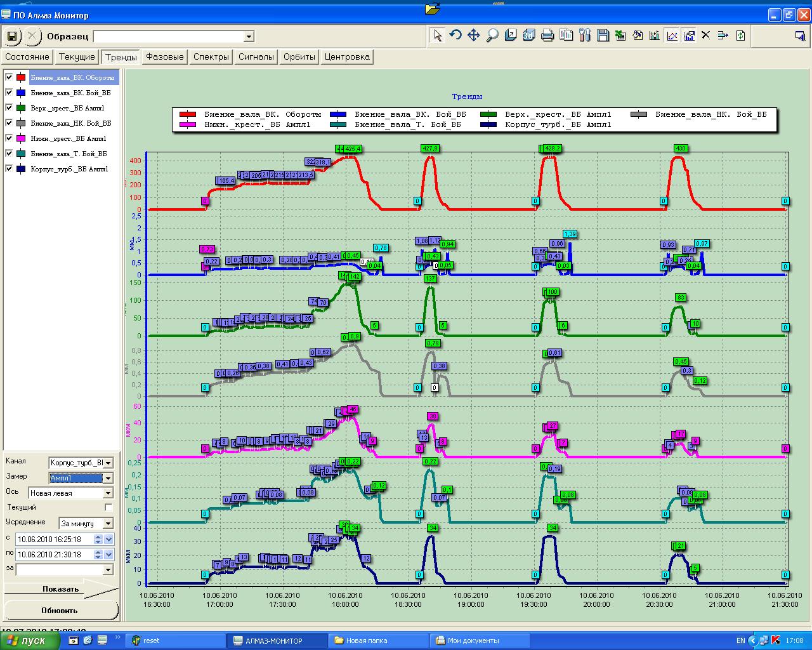The width and height of the screenshot is (812, 650).
Task: Switch to the Центровка tab
Action: [347, 56]
